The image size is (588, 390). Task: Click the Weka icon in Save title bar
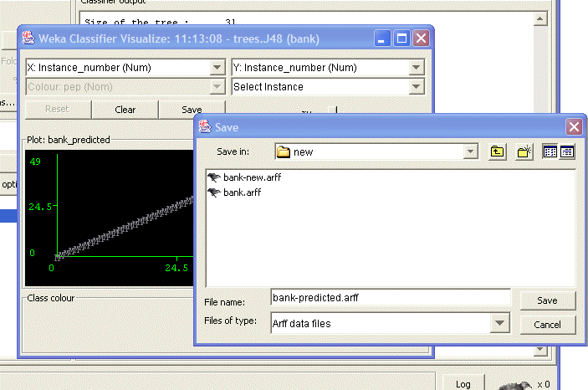tap(204, 127)
